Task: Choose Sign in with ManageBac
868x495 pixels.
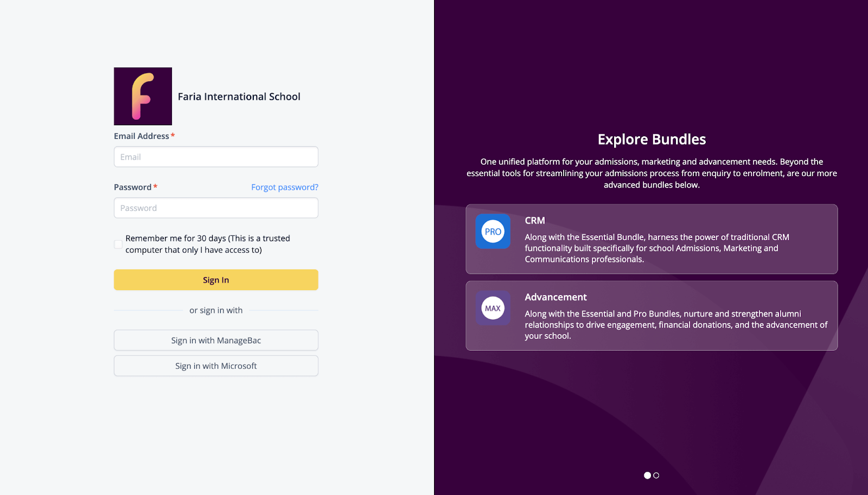Action: (x=216, y=340)
